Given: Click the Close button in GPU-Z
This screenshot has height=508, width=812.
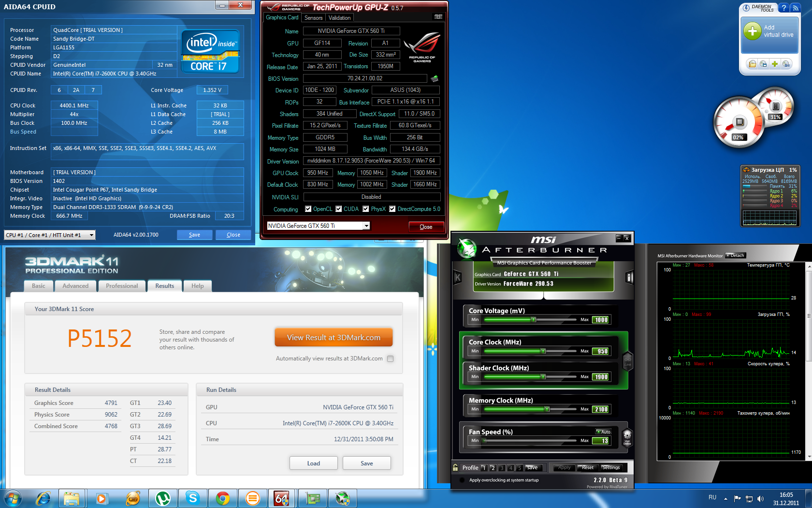Looking at the screenshot, I should click(426, 226).
